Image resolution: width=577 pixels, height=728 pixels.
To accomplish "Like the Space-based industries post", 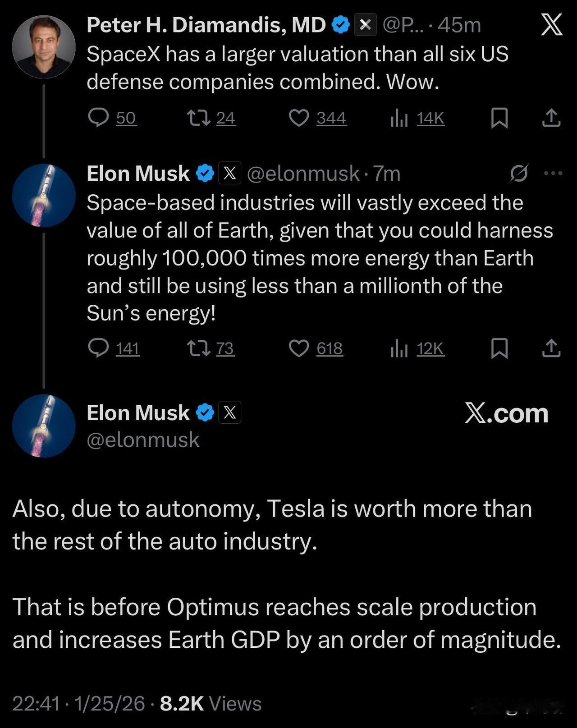I will point(298,348).
